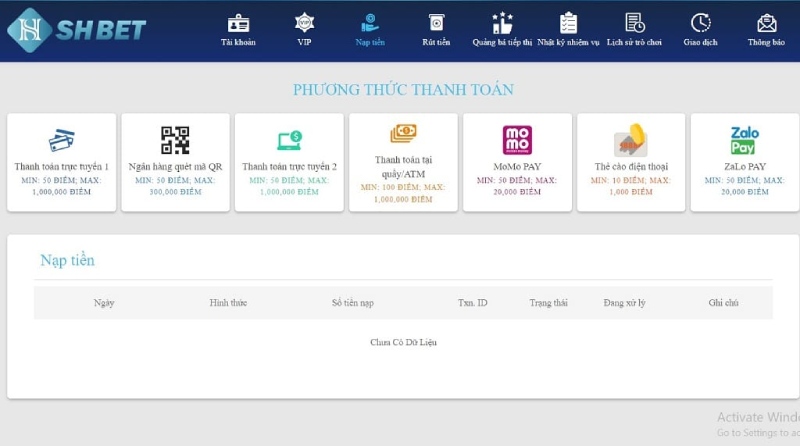Viewport: 800px width, 446px height.
Task: Open the Tài khoản account icon
Action: coord(238,23)
